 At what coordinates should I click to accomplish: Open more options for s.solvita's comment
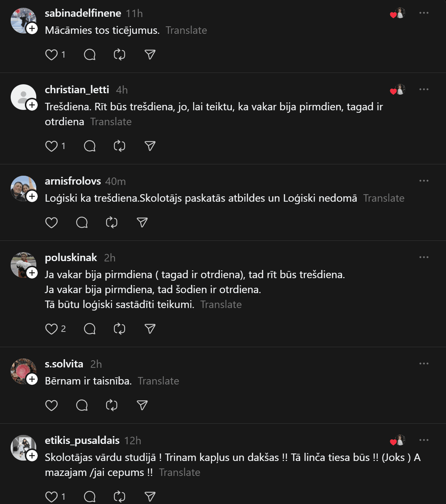coord(424,364)
